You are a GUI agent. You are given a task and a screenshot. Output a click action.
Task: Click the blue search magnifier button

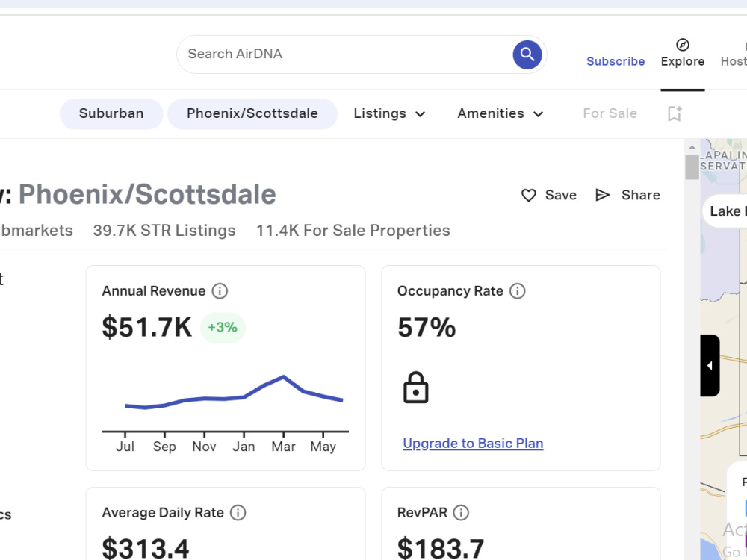[x=527, y=55]
